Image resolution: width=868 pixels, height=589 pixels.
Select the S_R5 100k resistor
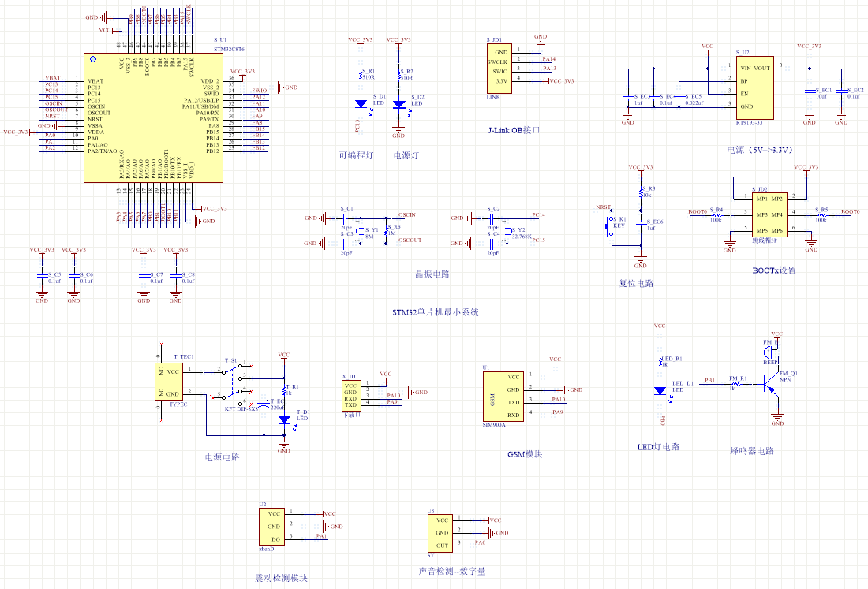pyautogui.click(x=821, y=215)
